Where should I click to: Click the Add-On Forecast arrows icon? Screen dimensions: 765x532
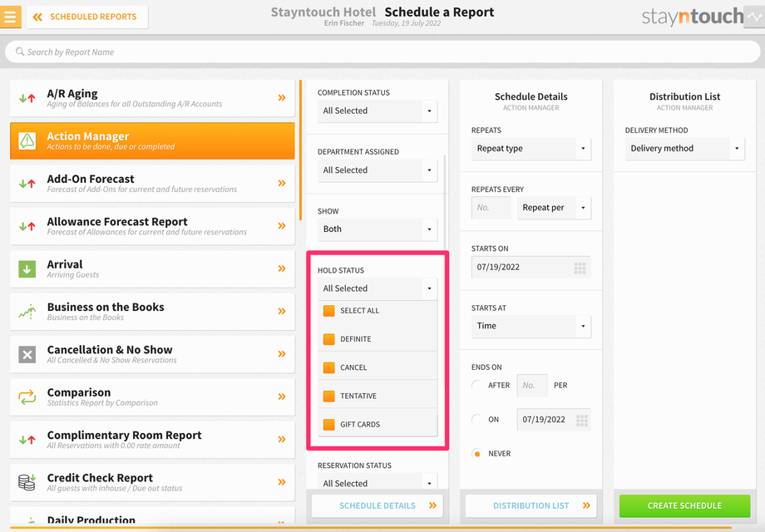click(x=27, y=184)
